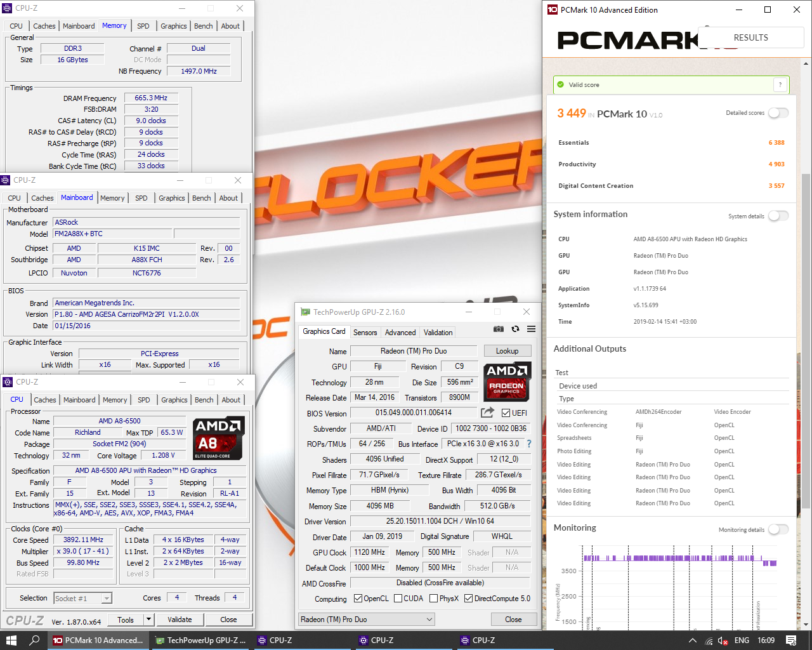Image resolution: width=812 pixels, height=650 pixels.
Task: Click the GPU-Z screenshot camera icon
Action: tap(499, 329)
